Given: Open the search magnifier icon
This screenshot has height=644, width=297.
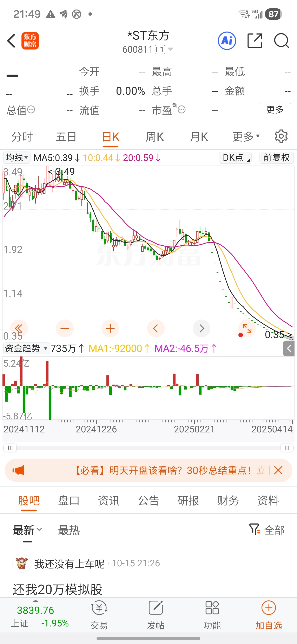Looking at the screenshot, I should (x=282, y=40).
